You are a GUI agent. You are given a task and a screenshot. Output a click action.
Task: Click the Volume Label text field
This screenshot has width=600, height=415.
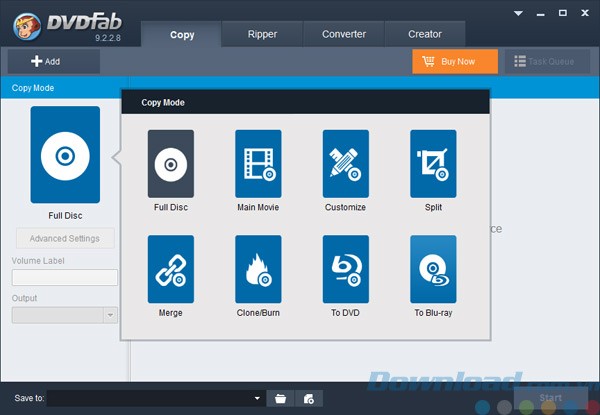pyautogui.click(x=65, y=278)
